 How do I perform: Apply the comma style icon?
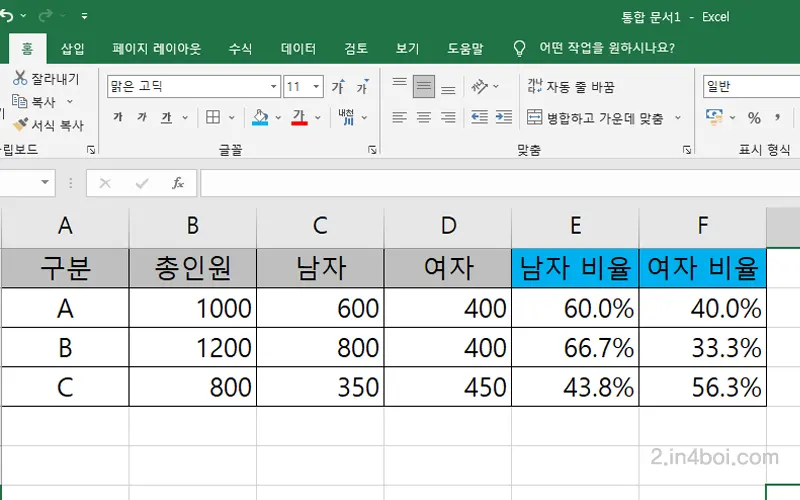pos(778,118)
